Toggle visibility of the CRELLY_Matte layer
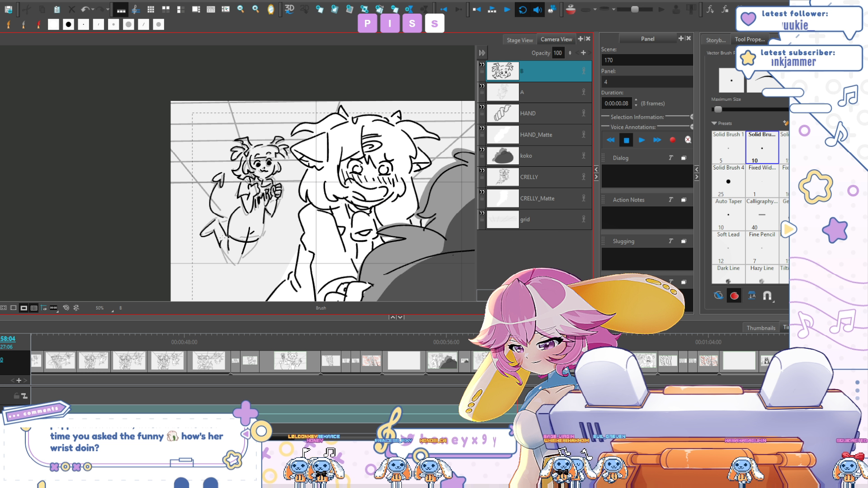Screen dimensions: 868x488 (482, 192)
